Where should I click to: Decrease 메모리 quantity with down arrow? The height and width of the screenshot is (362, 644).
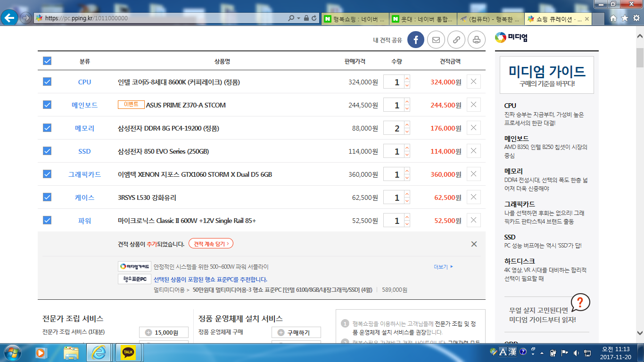pyautogui.click(x=407, y=132)
